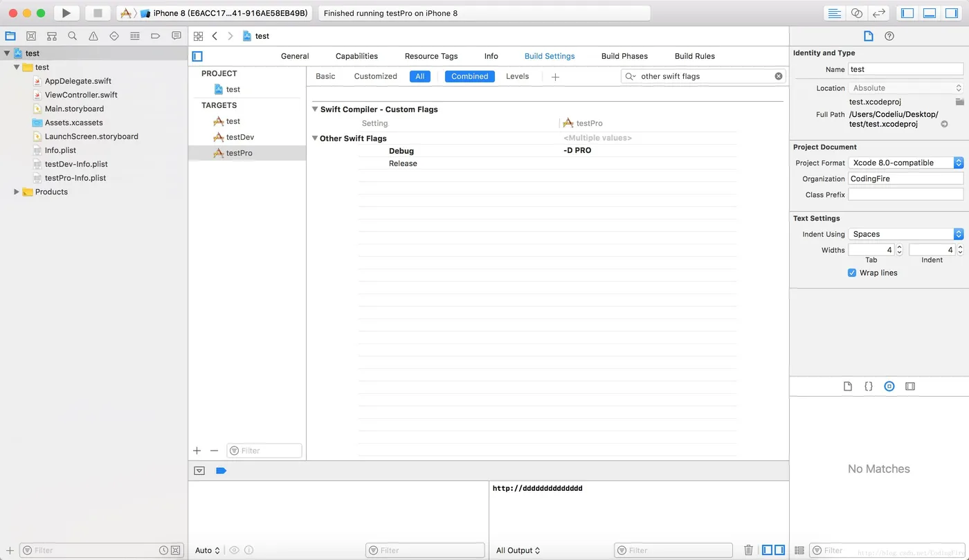Screen dimensions: 969x560
Task: Open the Indent Using dropdown
Action: [x=906, y=234]
